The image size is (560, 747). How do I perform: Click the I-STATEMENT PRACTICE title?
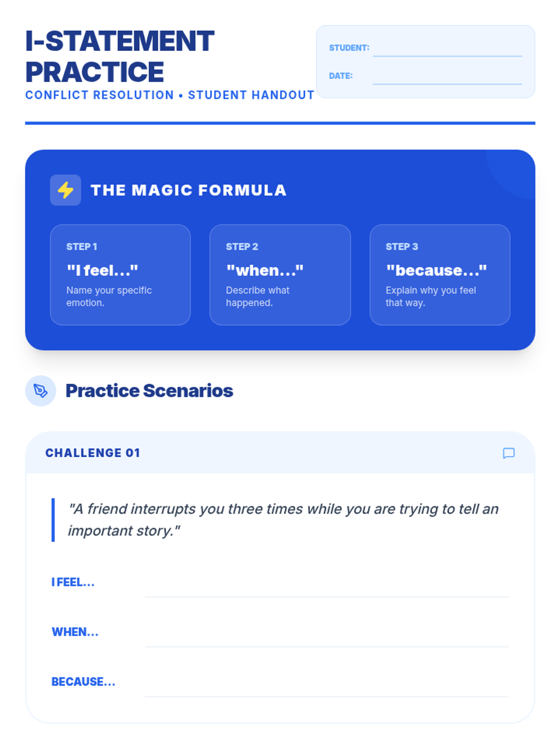click(x=119, y=56)
